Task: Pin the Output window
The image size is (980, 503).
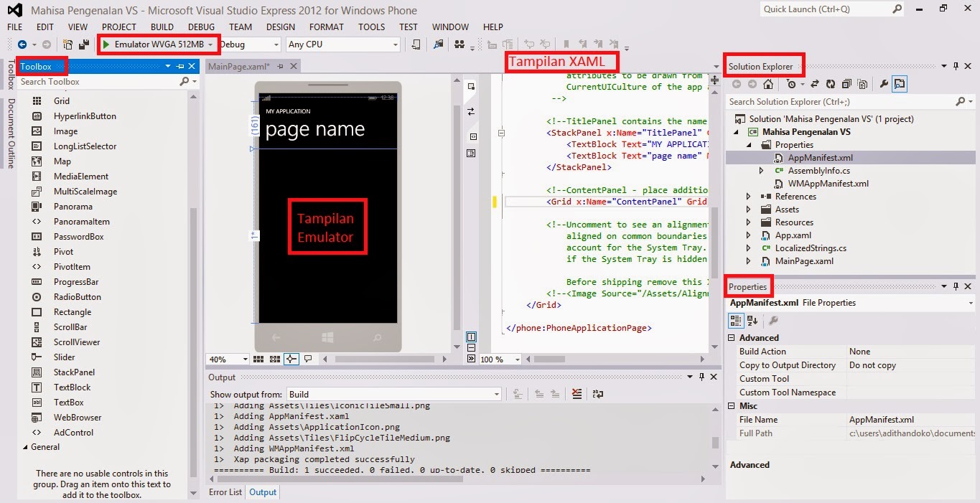Action: coord(702,377)
